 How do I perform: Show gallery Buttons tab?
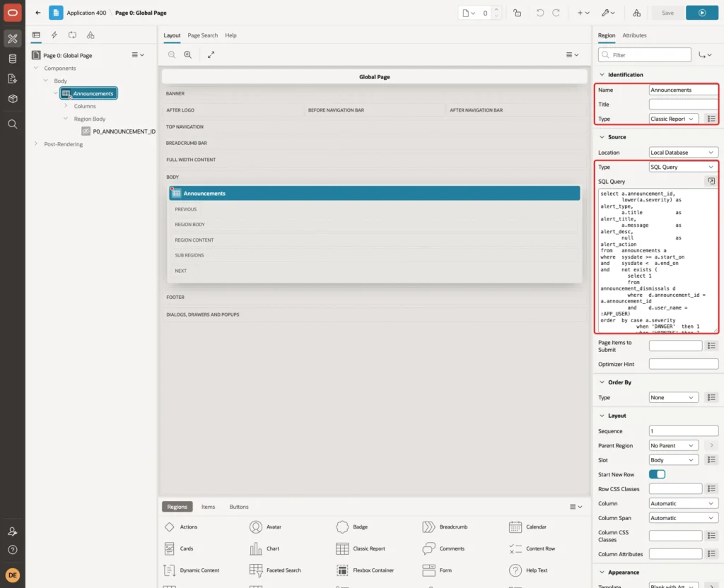tap(239, 507)
